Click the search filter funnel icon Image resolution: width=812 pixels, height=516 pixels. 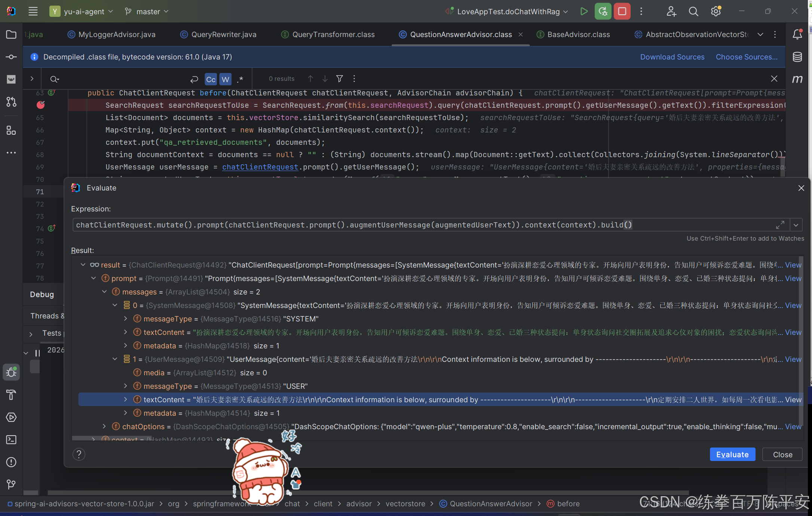(340, 79)
